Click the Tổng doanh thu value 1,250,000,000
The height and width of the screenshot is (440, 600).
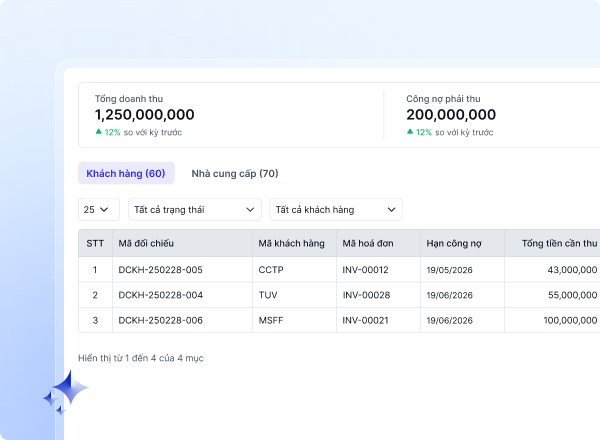pos(145,114)
